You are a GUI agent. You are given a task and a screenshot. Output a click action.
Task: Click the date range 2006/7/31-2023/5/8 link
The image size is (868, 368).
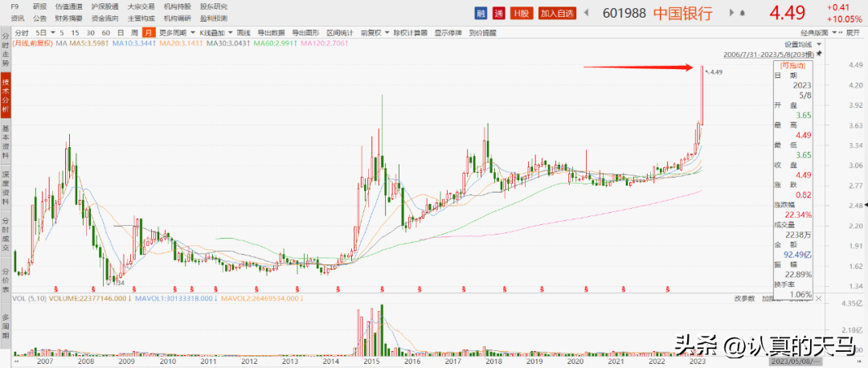[x=769, y=54]
